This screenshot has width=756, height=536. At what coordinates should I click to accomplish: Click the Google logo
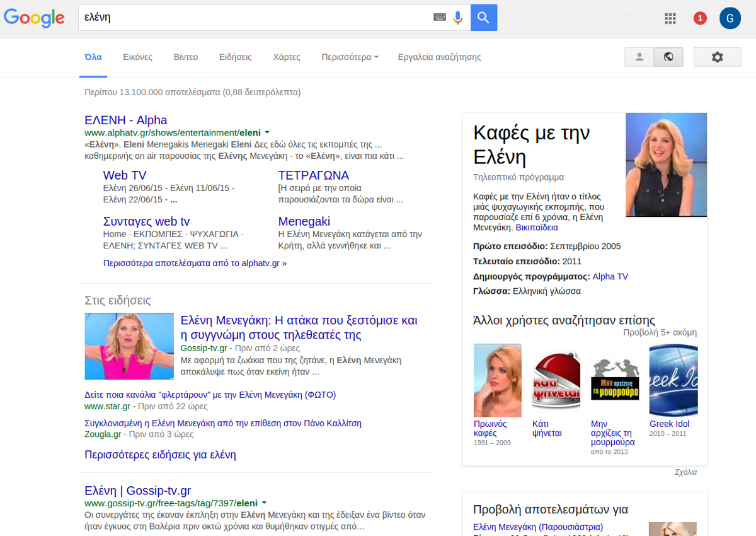pyautogui.click(x=34, y=18)
